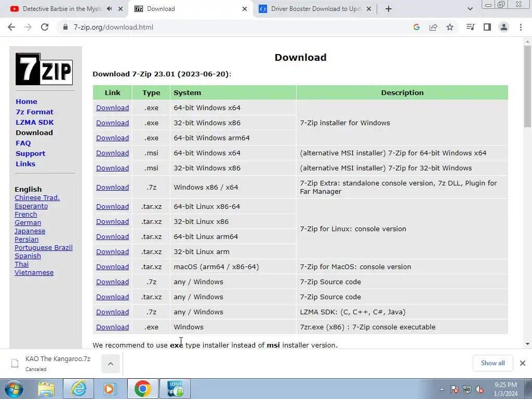Switch language to Thai
The height and width of the screenshot is (399, 532).
[22, 264]
